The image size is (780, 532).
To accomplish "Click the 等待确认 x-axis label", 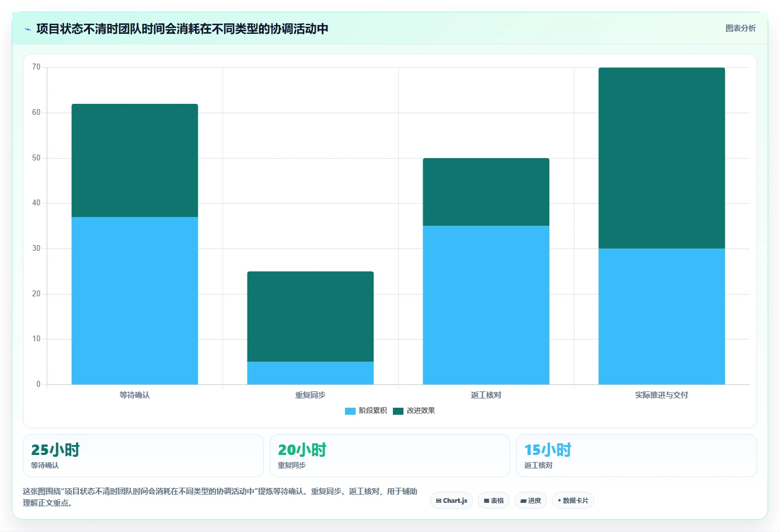I will pos(135,395).
